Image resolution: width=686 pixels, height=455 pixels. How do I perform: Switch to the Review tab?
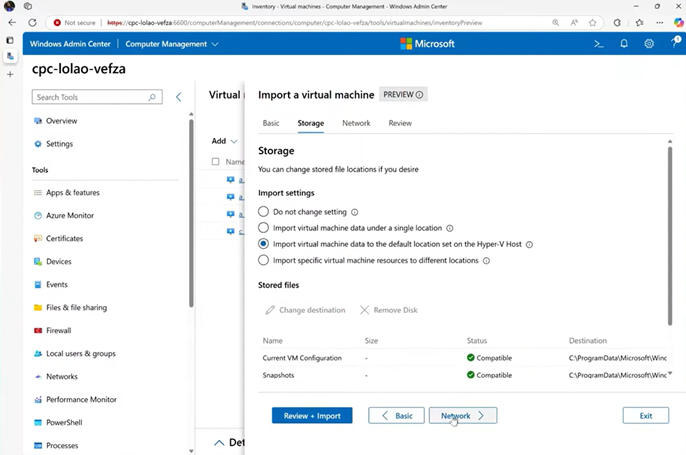point(400,123)
